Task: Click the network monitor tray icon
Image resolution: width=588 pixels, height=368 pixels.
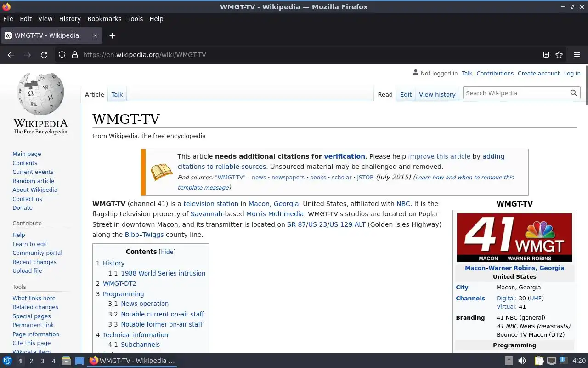Action: 552,361
